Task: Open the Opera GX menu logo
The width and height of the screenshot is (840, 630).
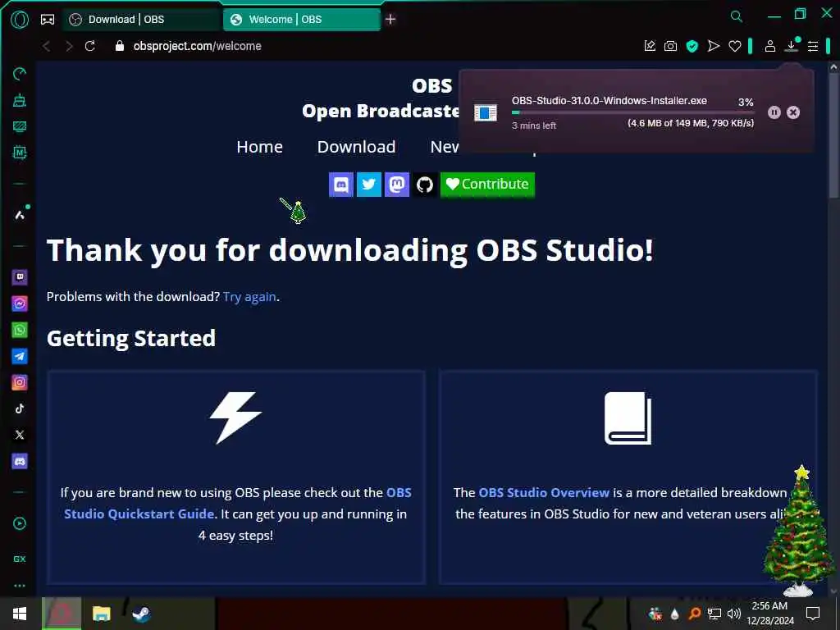Action: tap(20, 20)
